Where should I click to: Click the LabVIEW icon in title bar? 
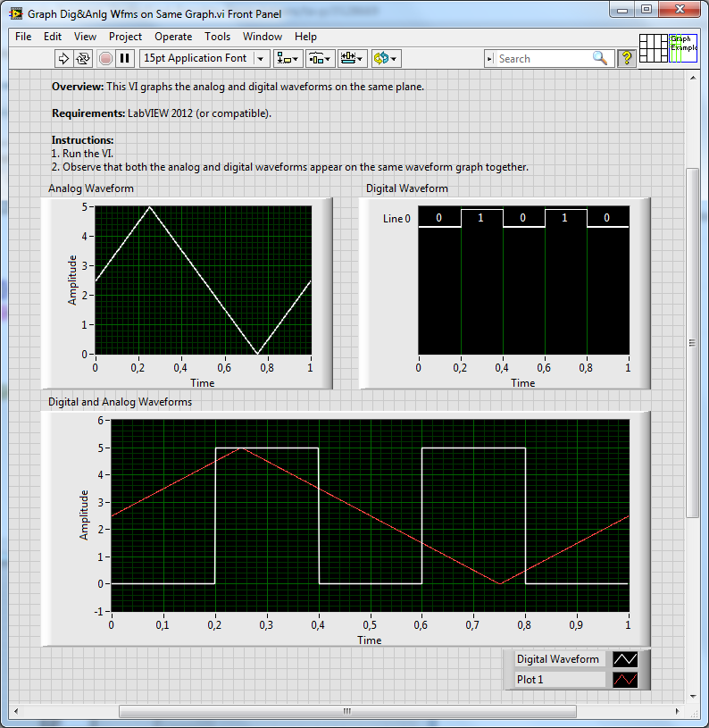[16, 13]
